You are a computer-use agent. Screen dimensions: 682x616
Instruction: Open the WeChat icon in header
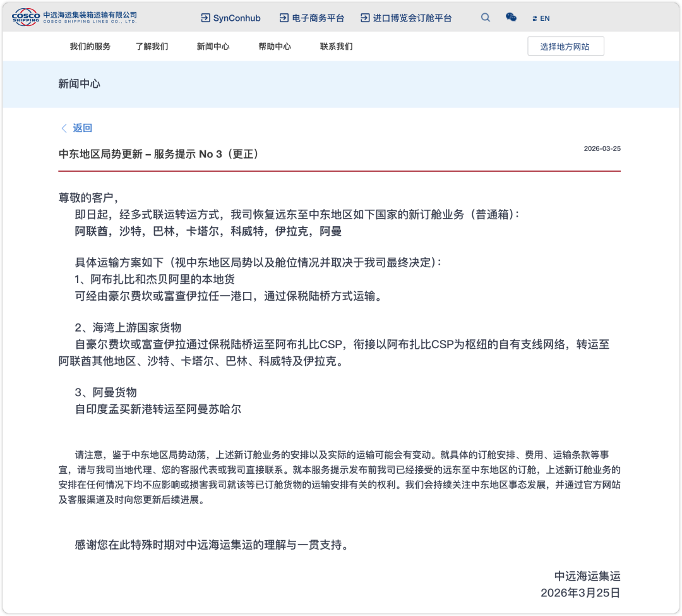tap(512, 18)
